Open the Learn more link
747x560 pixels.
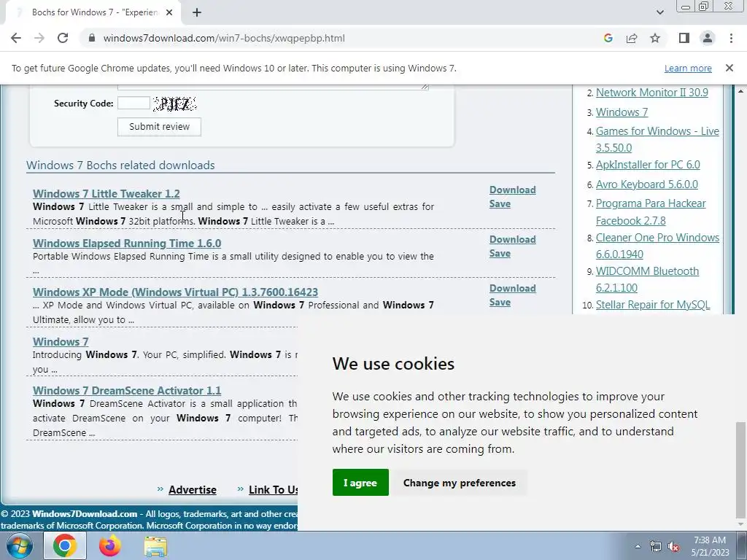688,68
